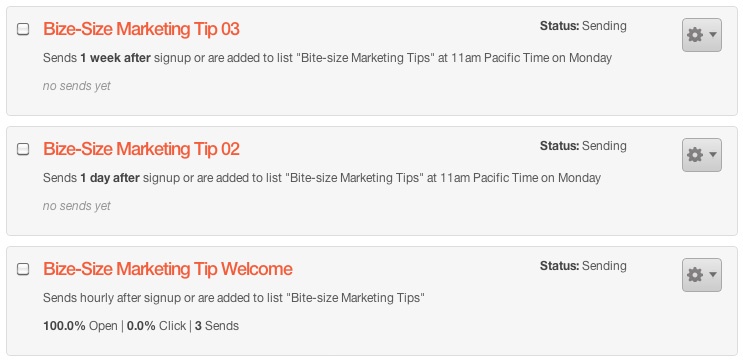Click gear icon for Marketing Tip Welcome
The width and height of the screenshot is (743, 362).
click(x=695, y=274)
